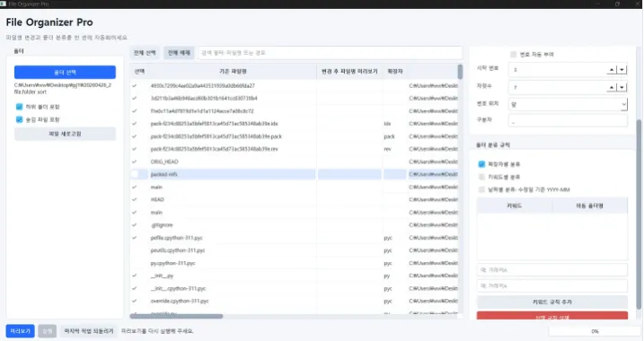Open the number position dropdown
The height and width of the screenshot is (341, 644).
point(568,105)
